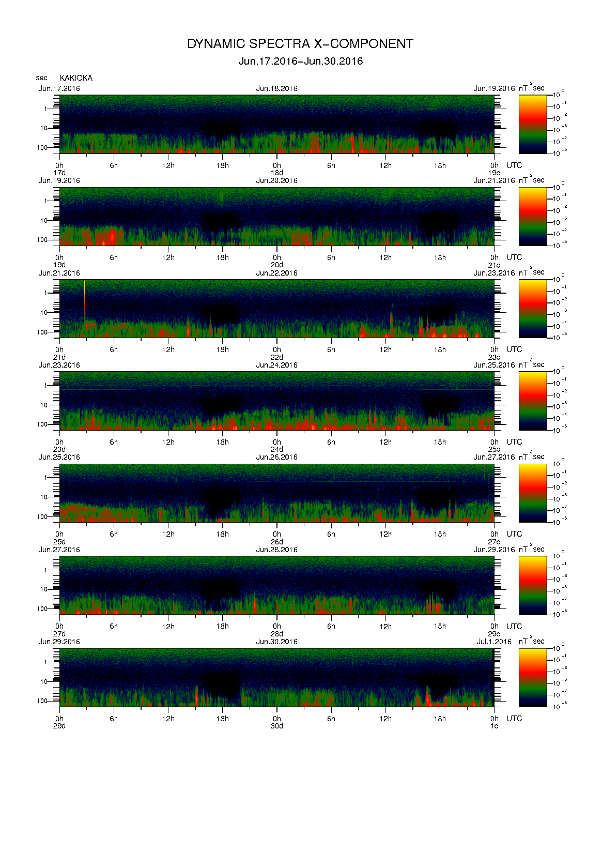
Task: Click the 26d day marker
Action: click(x=277, y=541)
